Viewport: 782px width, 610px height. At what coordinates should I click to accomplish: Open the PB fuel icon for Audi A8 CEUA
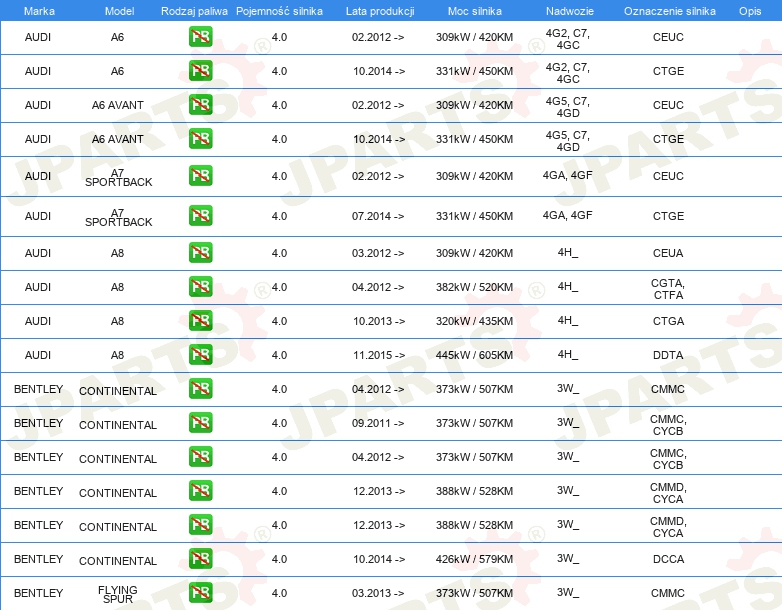pyautogui.click(x=200, y=252)
